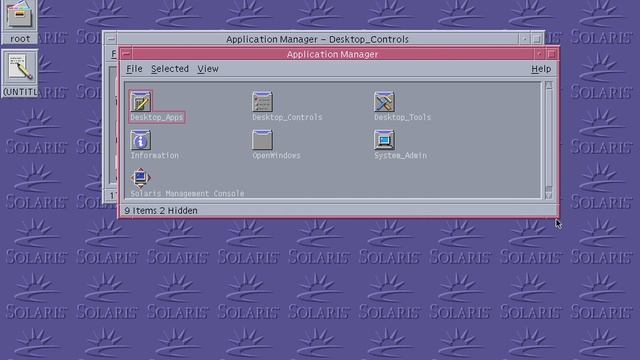Open the Solaris Management Console icon
The image size is (640, 360).
click(x=140, y=178)
